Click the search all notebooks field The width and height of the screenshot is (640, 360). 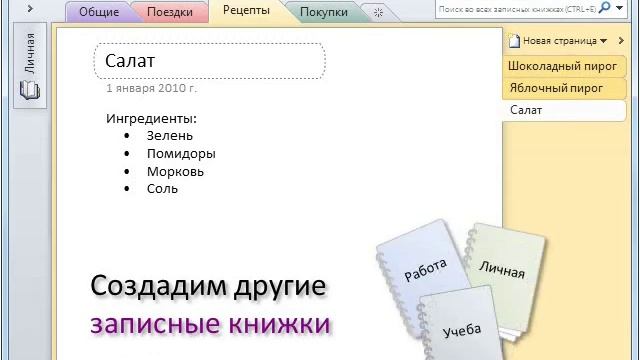(x=517, y=9)
